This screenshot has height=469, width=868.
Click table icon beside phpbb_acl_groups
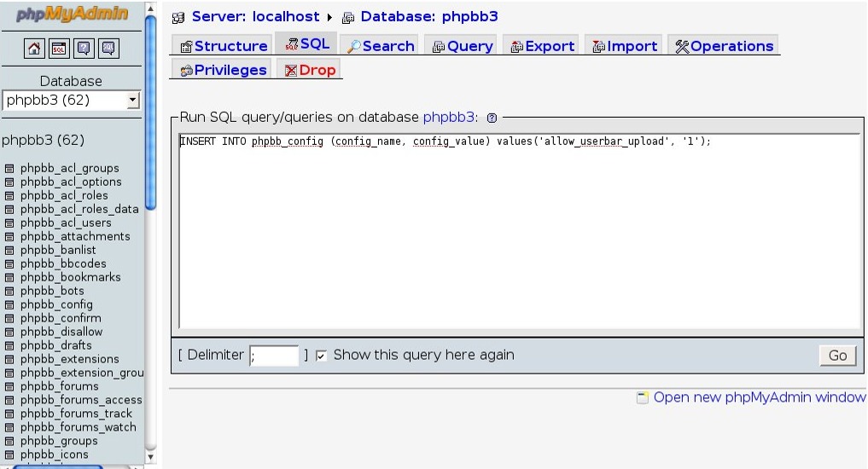pyautogui.click(x=9, y=169)
